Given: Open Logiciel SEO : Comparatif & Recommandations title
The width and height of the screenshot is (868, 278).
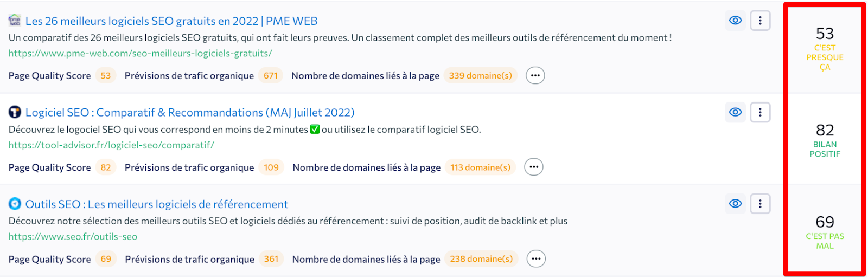Looking at the screenshot, I should pos(190,113).
